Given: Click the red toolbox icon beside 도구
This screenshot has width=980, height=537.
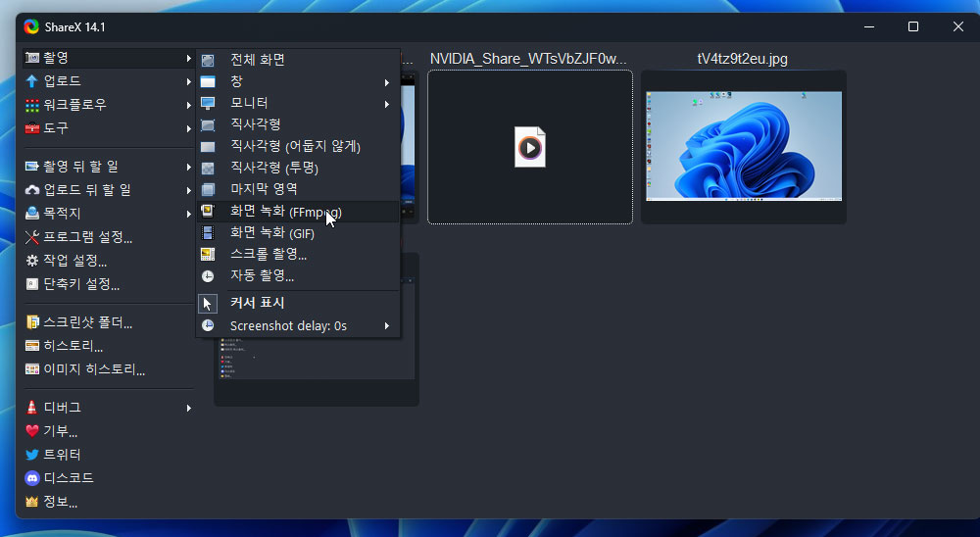Looking at the screenshot, I should click(32, 128).
